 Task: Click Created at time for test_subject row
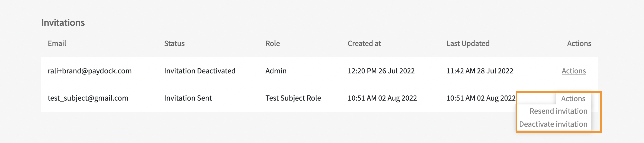click(x=382, y=98)
